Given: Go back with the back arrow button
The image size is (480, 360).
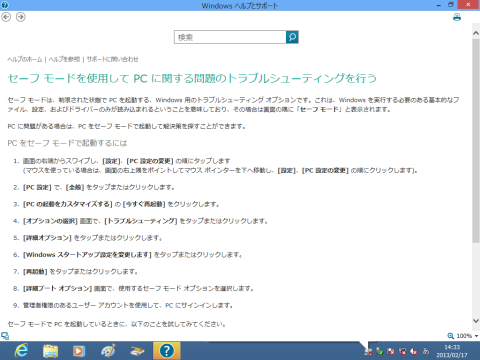Looking at the screenshot, I should pyautogui.click(x=6, y=17).
